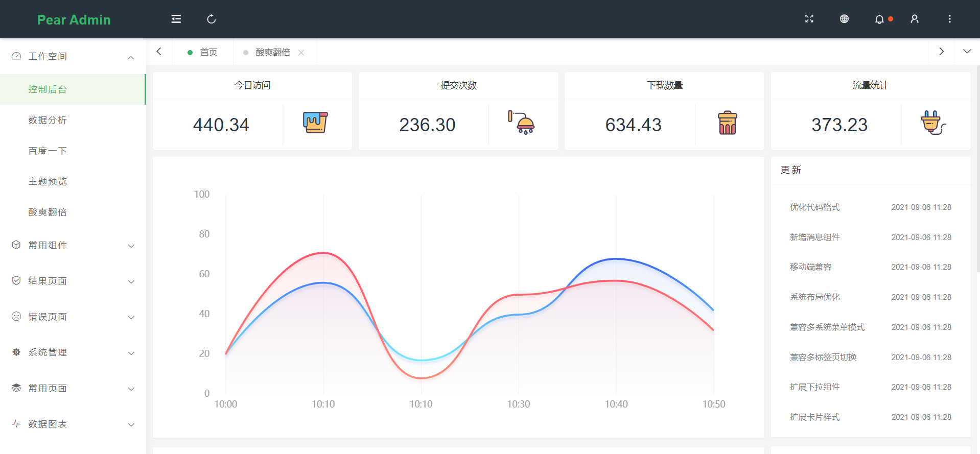Collapse the 工作空间 menu group
The image size is (980, 454).
tap(131, 57)
